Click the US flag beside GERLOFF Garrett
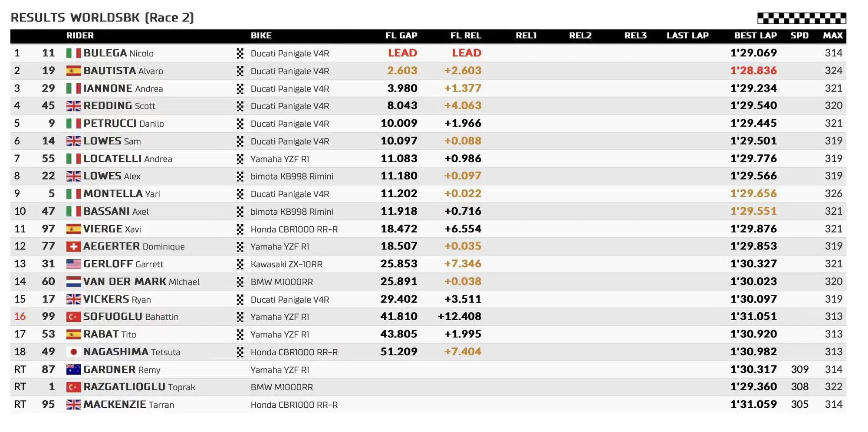The image size is (868, 432). pos(73,264)
